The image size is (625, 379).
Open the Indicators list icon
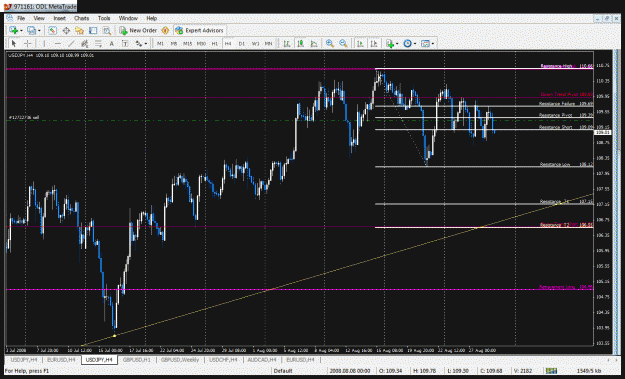(x=390, y=43)
